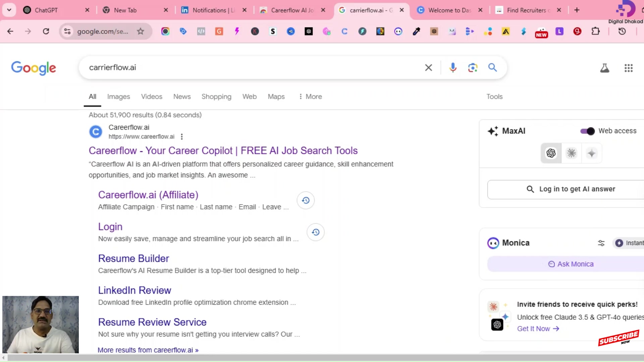
Task: Open Resume Review Service sitelink
Action: click(x=152, y=322)
